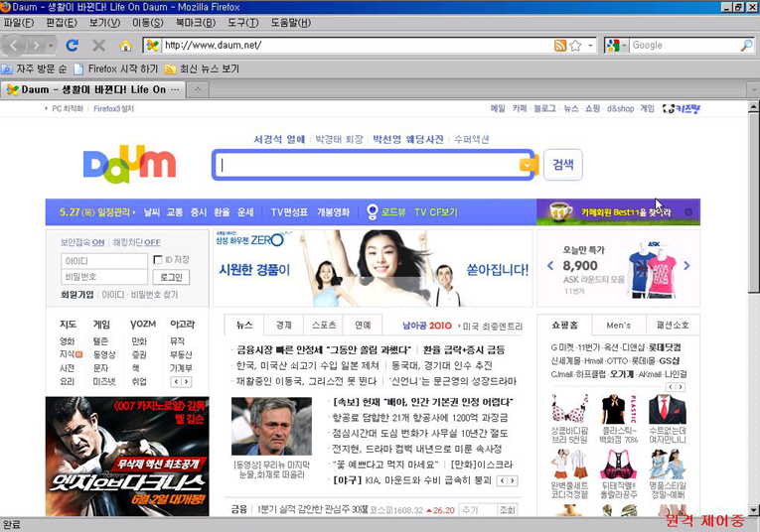The width and height of the screenshot is (760, 532).
Task: Show the previous 오늘만 특가 item
Action: point(550,265)
